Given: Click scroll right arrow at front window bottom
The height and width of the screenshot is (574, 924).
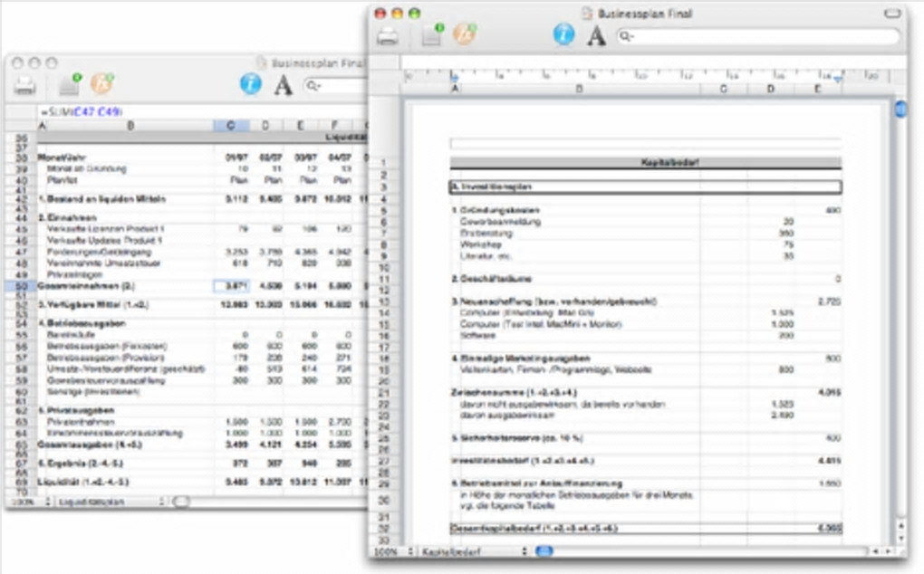Looking at the screenshot, I should [x=888, y=551].
